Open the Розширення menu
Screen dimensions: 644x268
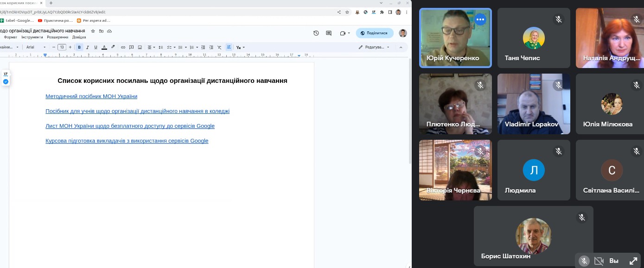click(57, 37)
